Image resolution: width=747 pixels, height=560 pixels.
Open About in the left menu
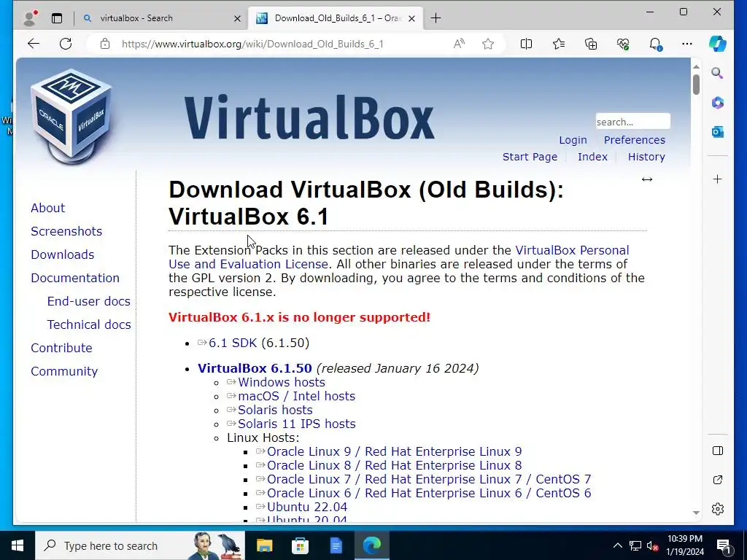(x=47, y=208)
